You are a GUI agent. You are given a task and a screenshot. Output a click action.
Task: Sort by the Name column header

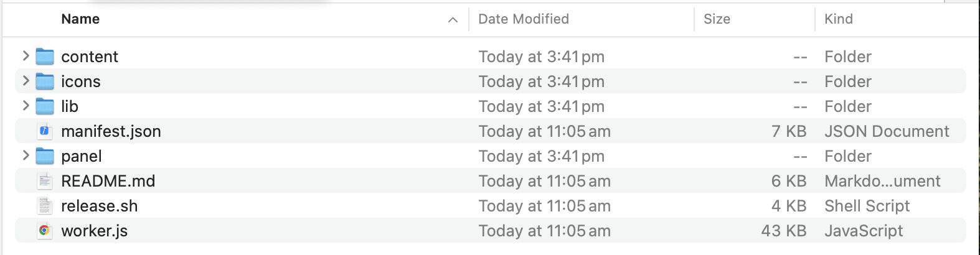(x=81, y=19)
